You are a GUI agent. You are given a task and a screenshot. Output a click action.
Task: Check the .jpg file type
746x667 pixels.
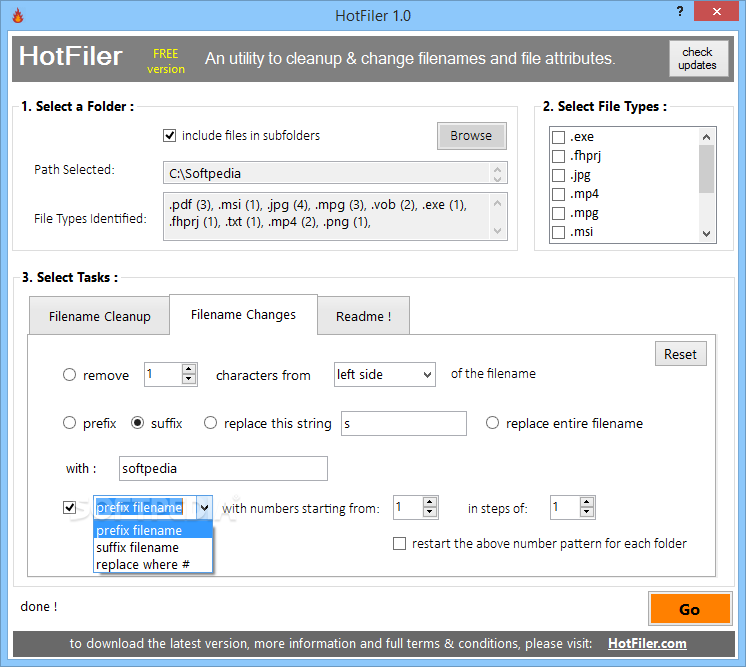pyautogui.click(x=558, y=176)
